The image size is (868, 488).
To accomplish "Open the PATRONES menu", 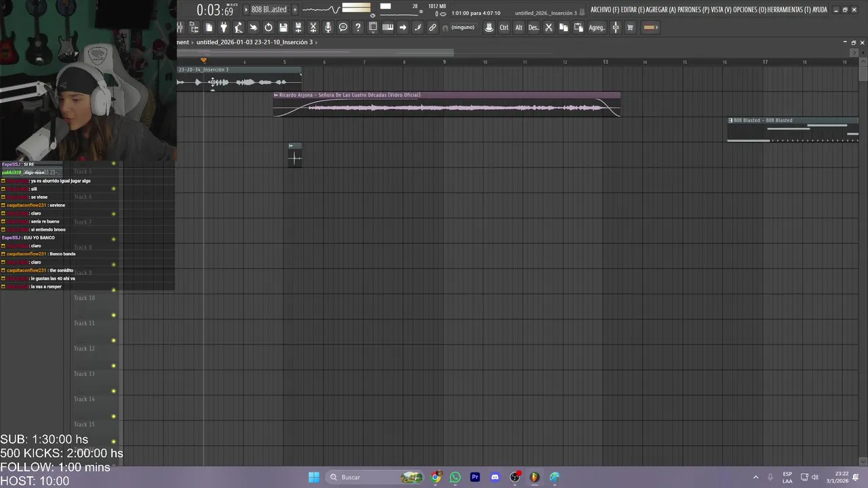I will tap(693, 9).
